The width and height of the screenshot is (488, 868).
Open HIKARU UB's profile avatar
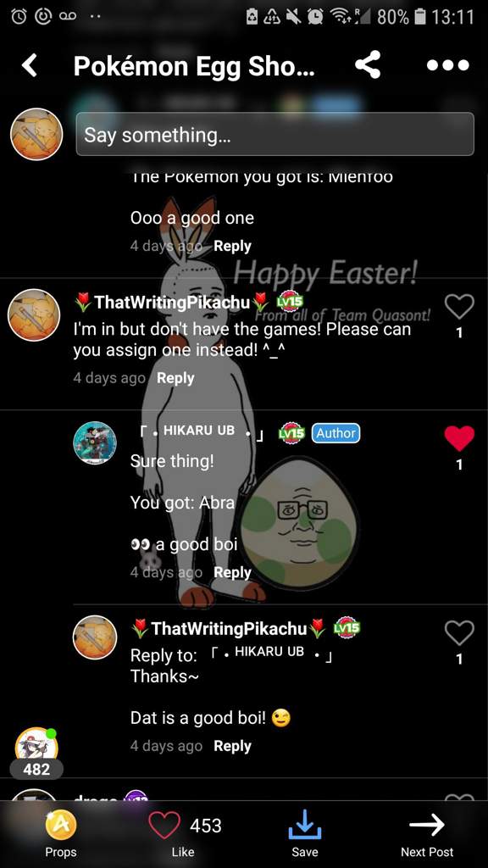(95, 442)
